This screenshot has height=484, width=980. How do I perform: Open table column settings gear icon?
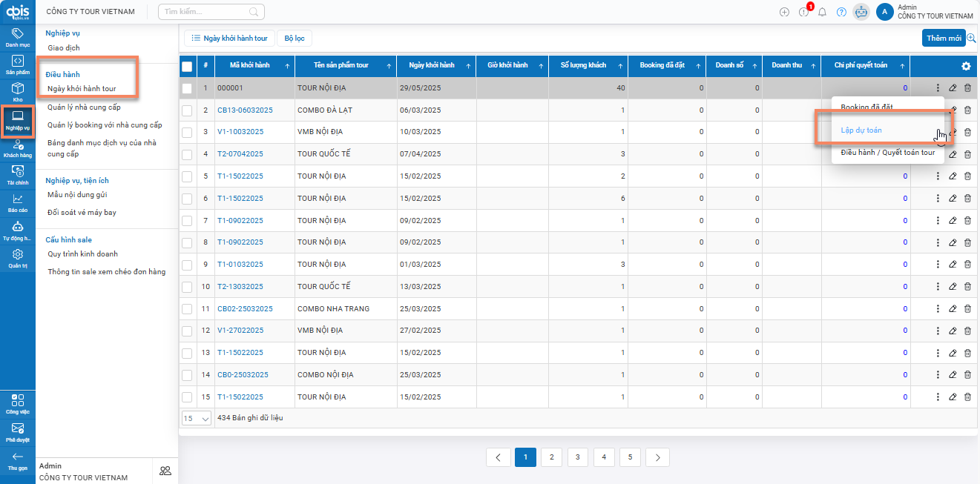click(966, 66)
